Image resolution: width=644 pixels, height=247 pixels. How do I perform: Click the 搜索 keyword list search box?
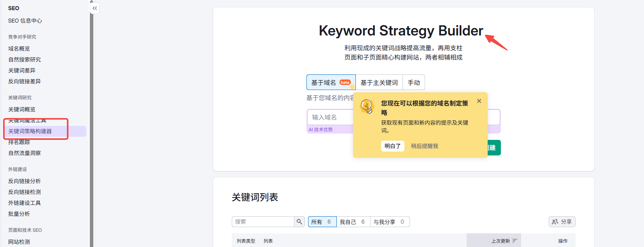pyautogui.click(x=263, y=222)
